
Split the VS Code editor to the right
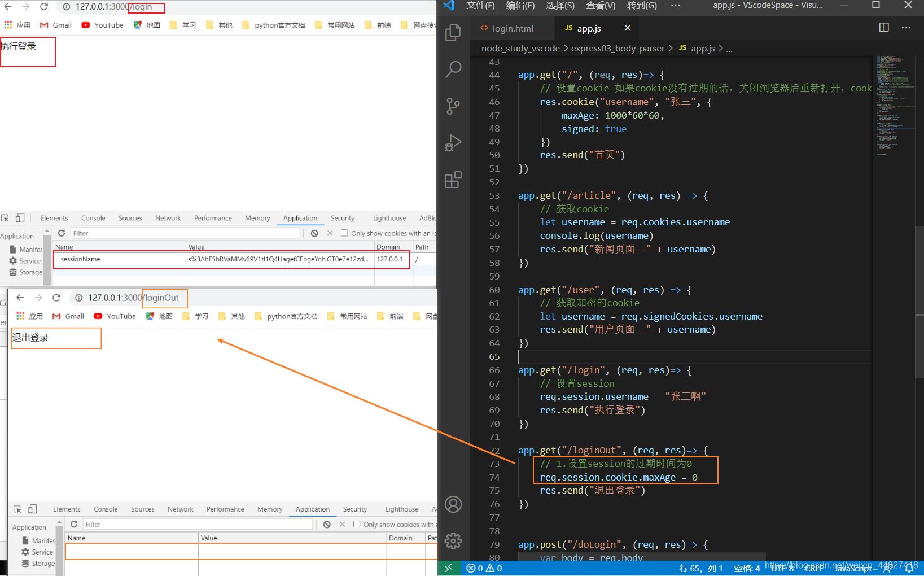884,28
